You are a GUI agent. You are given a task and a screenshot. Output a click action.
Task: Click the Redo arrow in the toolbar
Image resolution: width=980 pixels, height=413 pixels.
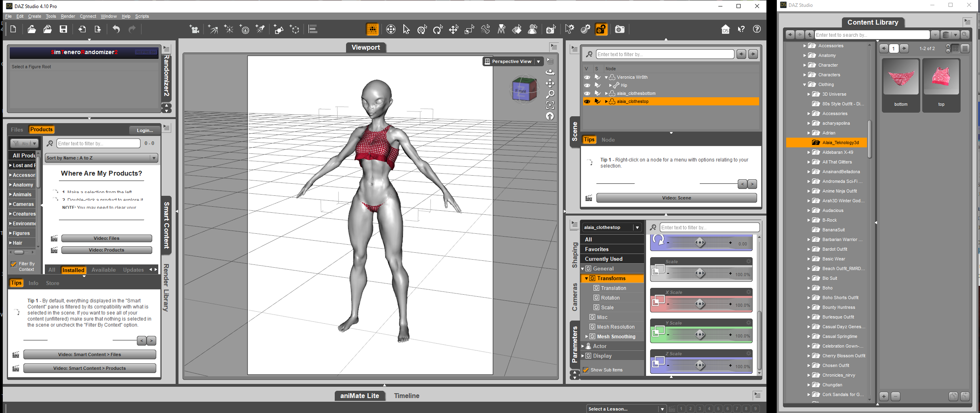132,29
